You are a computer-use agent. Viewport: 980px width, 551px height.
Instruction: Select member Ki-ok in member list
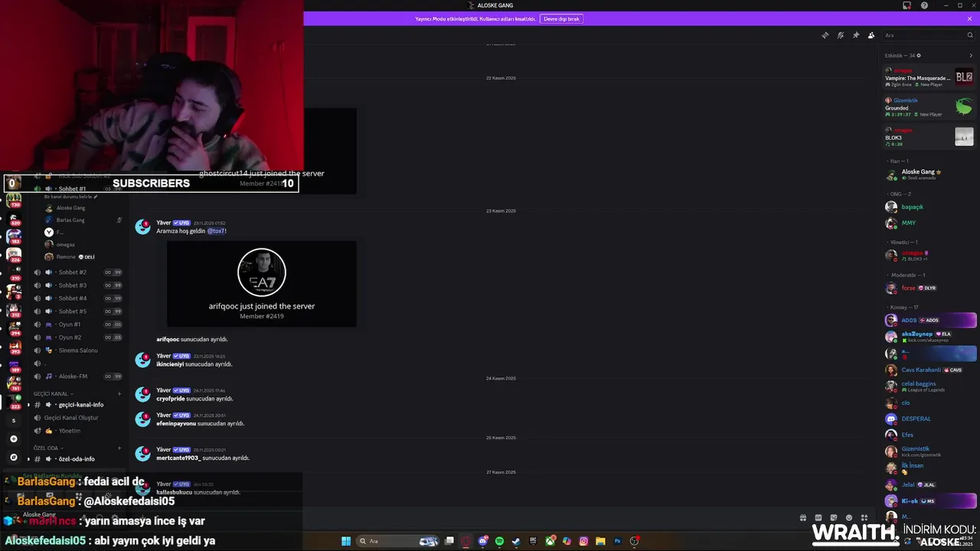click(x=929, y=500)
